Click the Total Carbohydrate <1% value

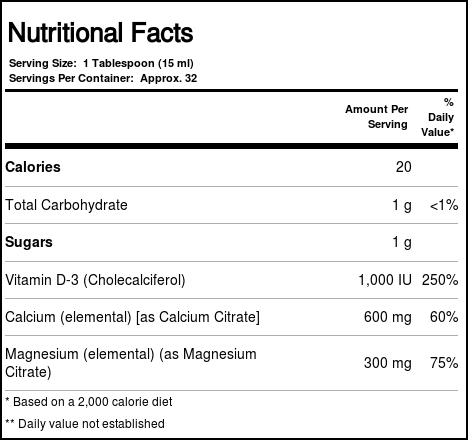(x=444, y=205)
